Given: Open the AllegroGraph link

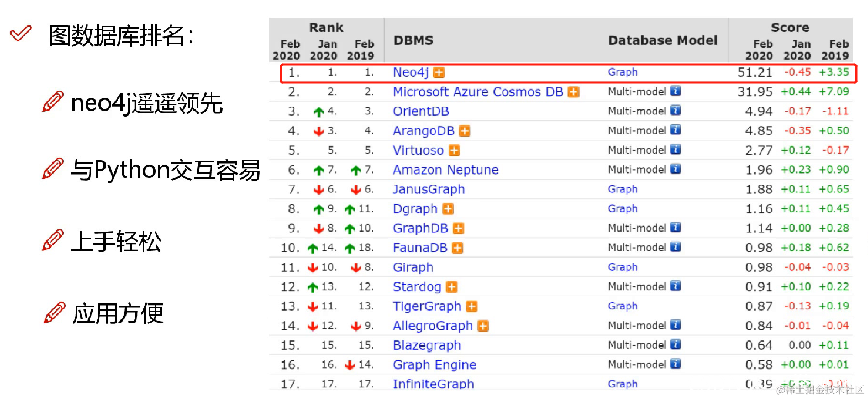Looking at the screenshot, I should (x=433, y=326).
